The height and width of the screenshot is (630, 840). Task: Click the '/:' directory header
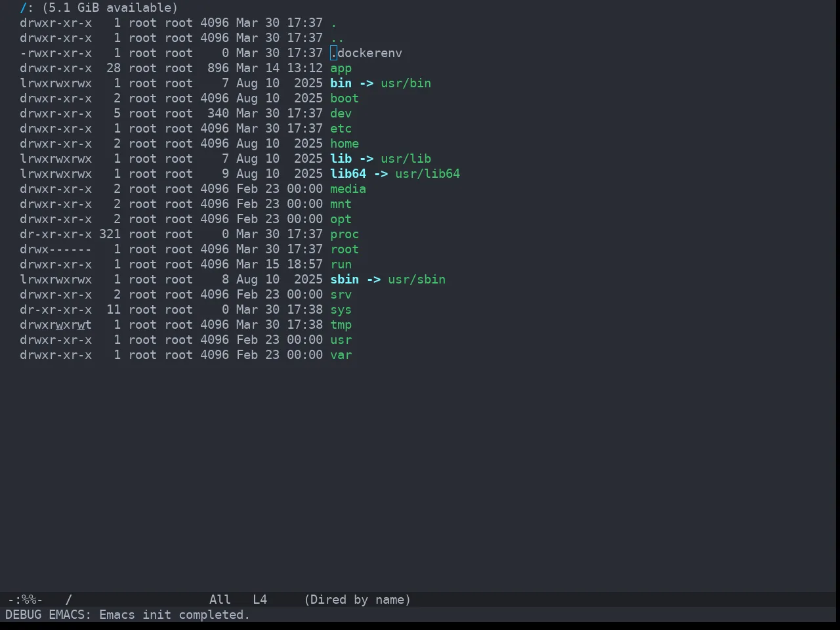26,8
